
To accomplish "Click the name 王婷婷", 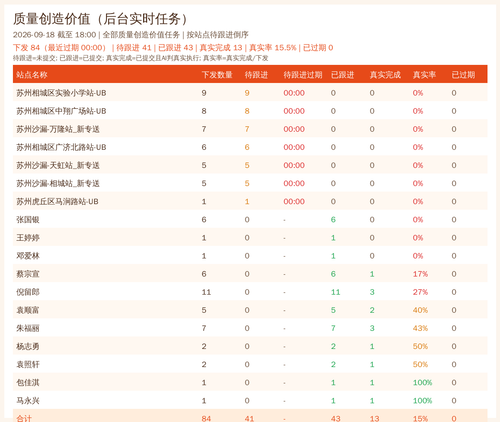I will coord(28,237).
